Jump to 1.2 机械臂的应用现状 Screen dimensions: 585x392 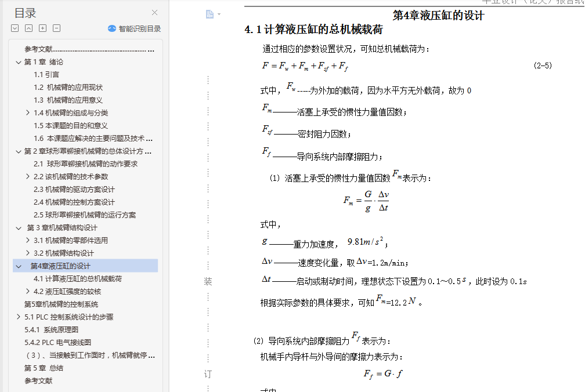(x=68, y=87)
